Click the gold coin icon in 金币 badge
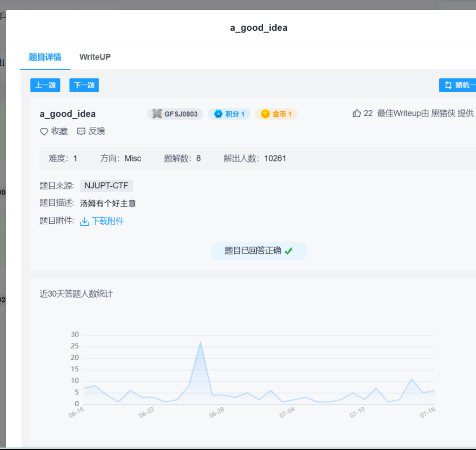The image size is (476, 450). coord(265,114)
